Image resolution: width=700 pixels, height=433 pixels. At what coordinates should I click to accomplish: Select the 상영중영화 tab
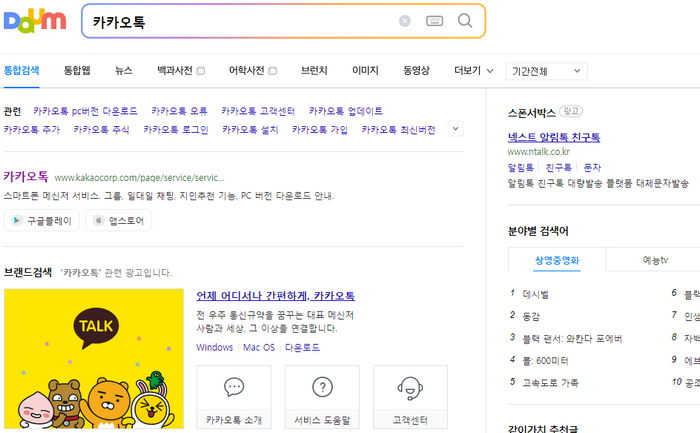(557, 260)
